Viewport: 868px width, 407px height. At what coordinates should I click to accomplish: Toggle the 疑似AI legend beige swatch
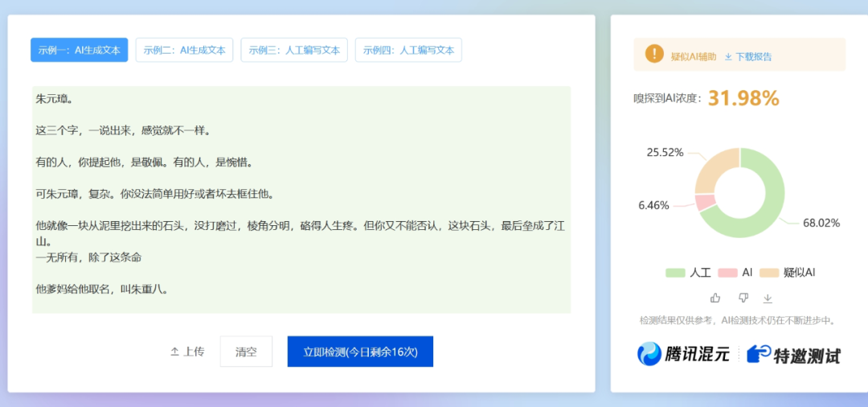click(769, 273)
